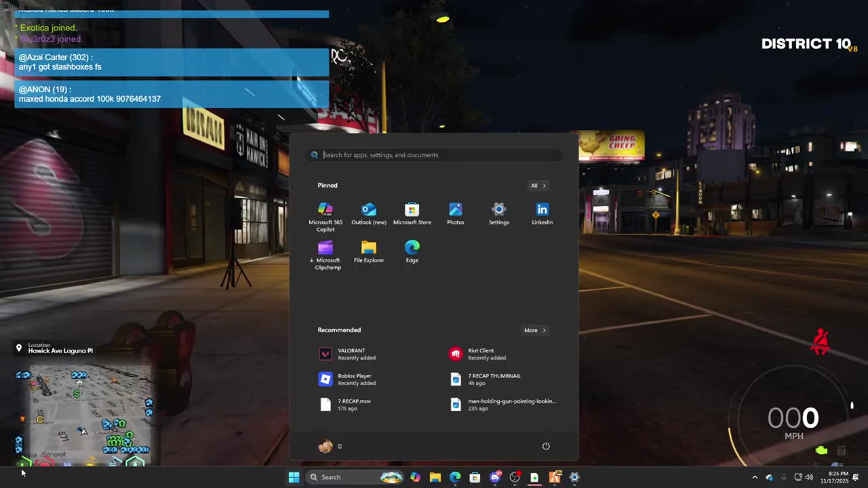The width and height of the screenshot is (868, 488).
Task: Click the Start menu search field
Action: click(x=434, y=155)
